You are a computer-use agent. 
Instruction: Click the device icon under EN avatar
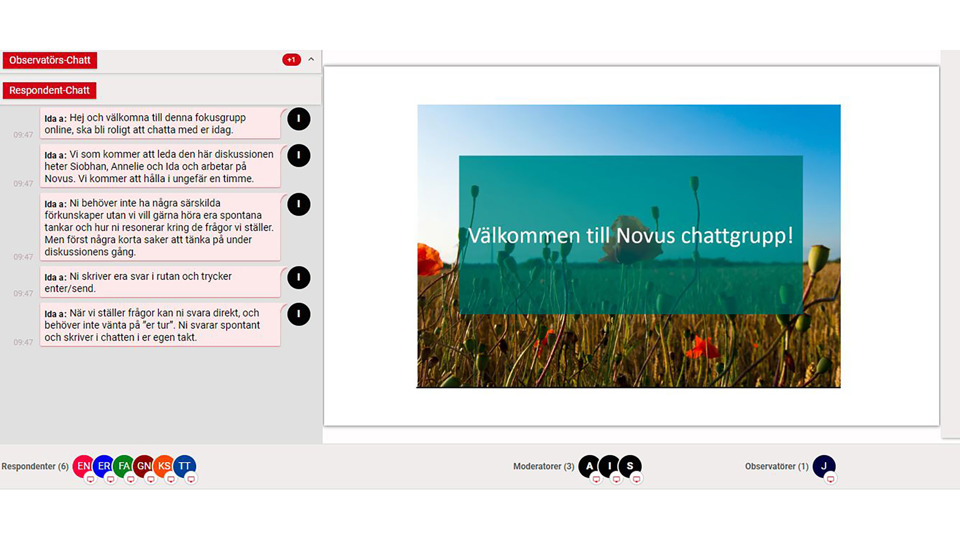90,479
